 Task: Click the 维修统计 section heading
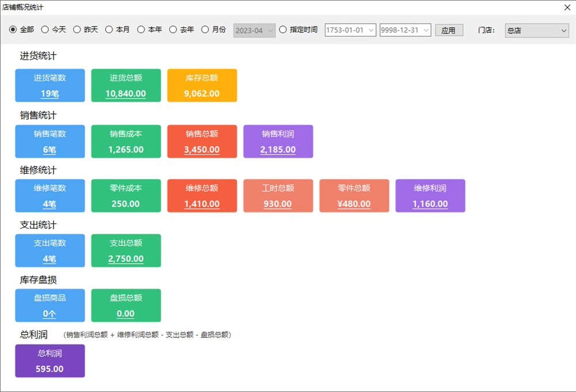pos(38,170)
